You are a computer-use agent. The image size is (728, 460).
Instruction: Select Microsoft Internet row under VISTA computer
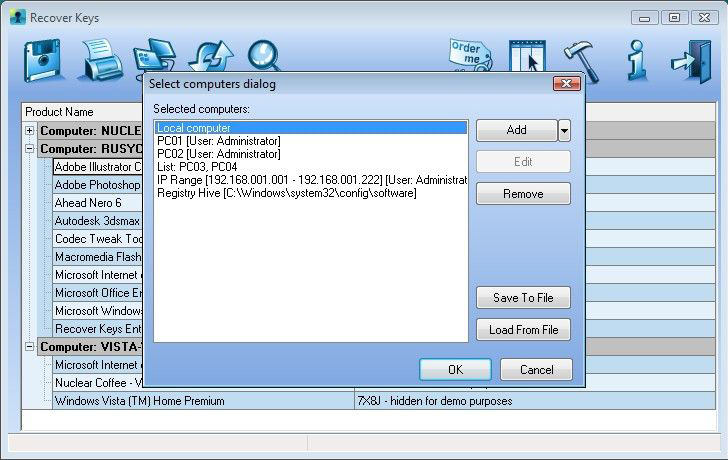98,365
